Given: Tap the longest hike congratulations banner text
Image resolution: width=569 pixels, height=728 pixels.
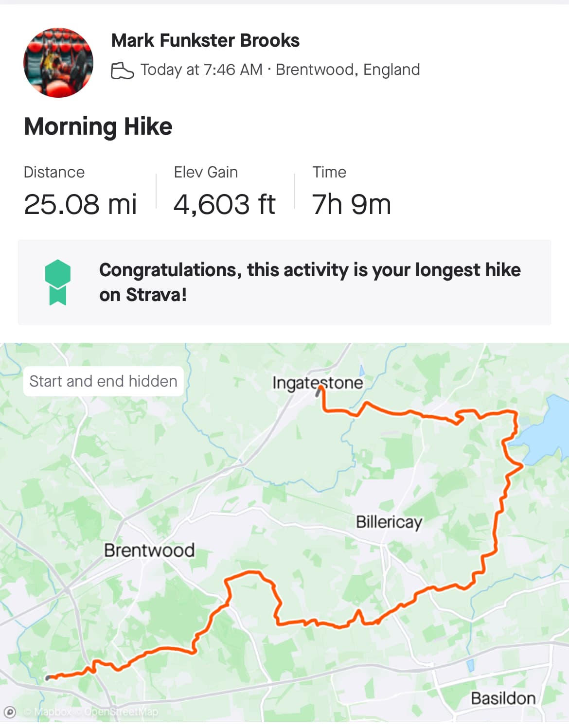Looking at the screenshot, I should (x=310, y=282).
